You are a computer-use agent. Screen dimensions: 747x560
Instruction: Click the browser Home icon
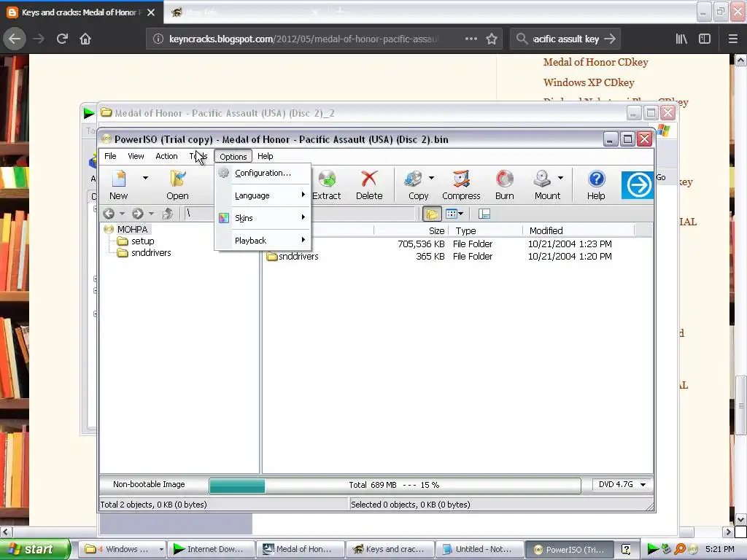[85, 39]
